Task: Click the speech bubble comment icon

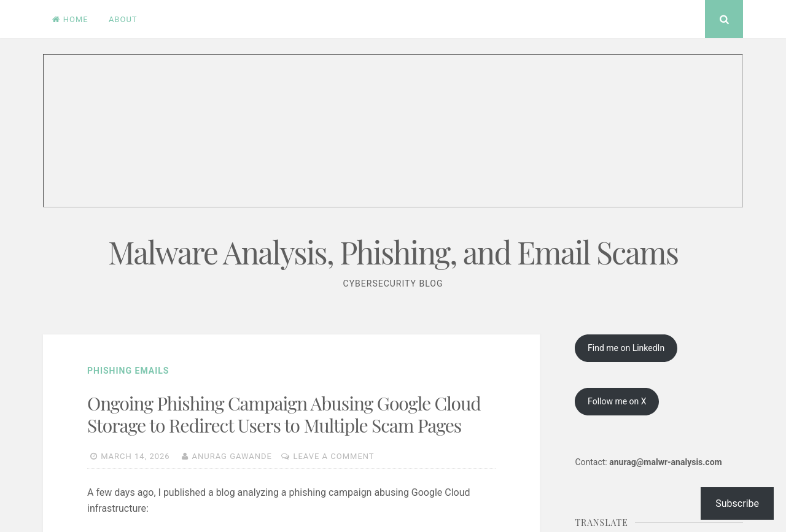Action: (286, 457)
